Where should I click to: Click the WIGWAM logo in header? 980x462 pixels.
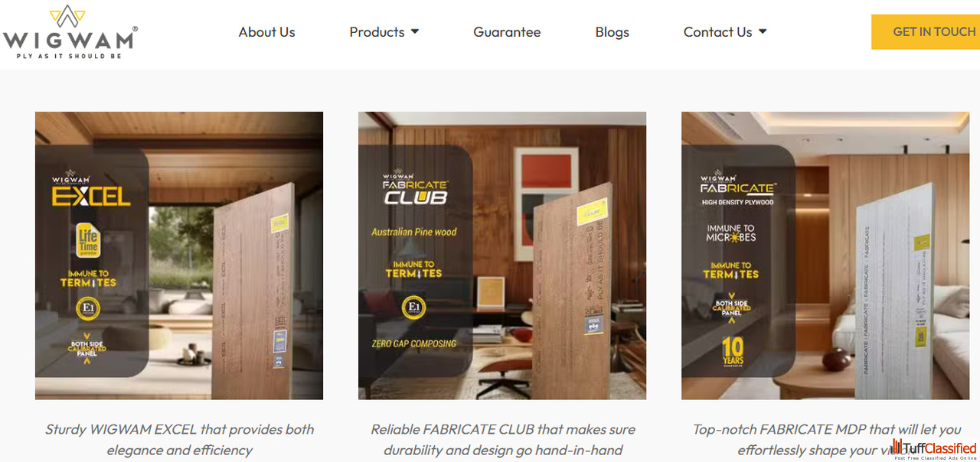pos(70,31)
